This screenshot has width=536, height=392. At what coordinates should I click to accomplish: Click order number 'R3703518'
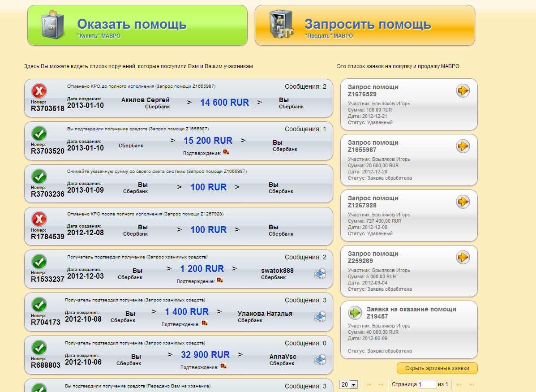pos(47,109)
